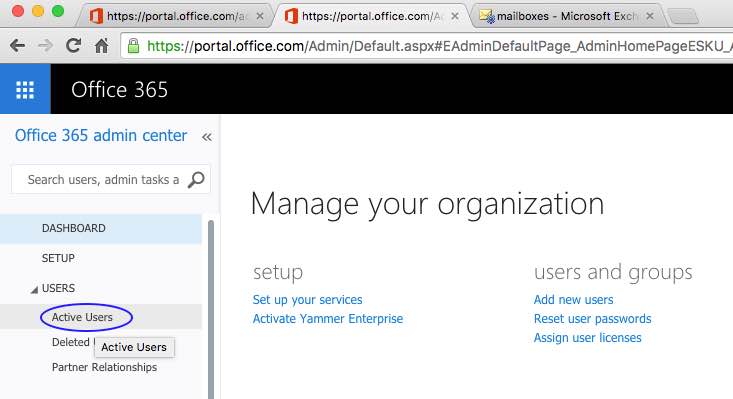The height and width of the screenshot is (399, 733).
Task: Click the green secure padlock icon
Action: [133, 46]
